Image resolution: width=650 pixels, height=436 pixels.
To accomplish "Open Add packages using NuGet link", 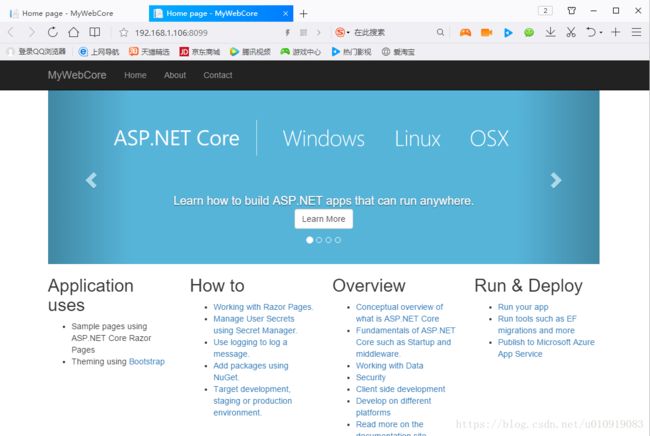I will (251, 371).
